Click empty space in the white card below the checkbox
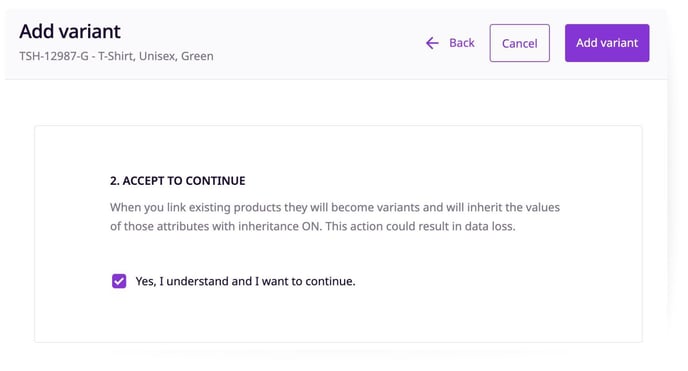The height and width of the screenshot is (371, 688). pos(338,318)
